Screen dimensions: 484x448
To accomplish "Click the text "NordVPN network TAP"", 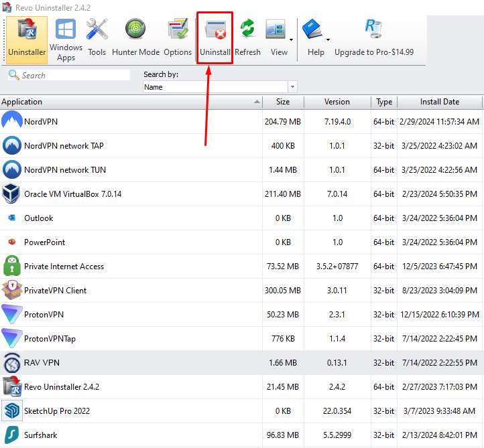I will [64, 146].
